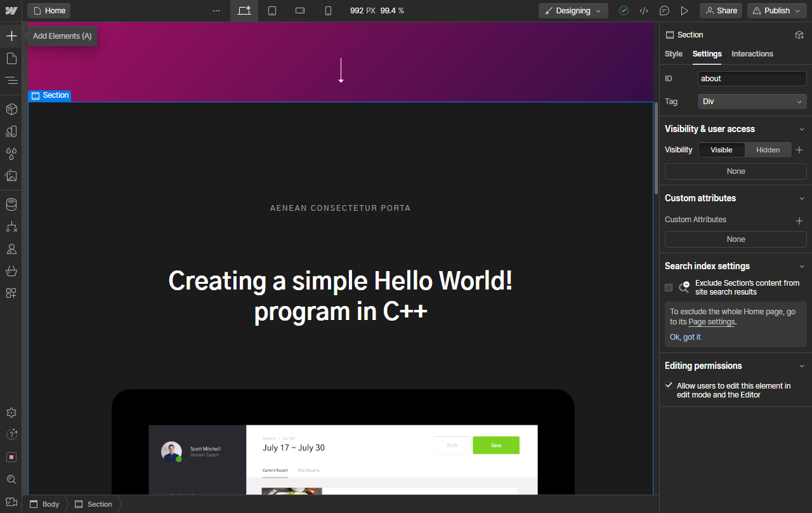Collapse Visibility & user access section
The height and width of the screenshot is (513, 812).
click(802, 129)
